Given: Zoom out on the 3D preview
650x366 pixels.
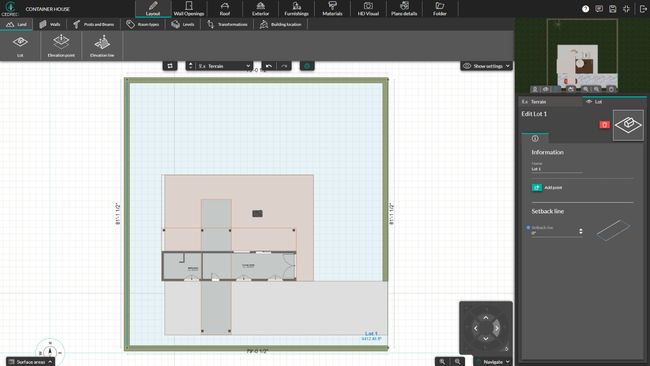Looking at the screenshot, I should 596,89.
